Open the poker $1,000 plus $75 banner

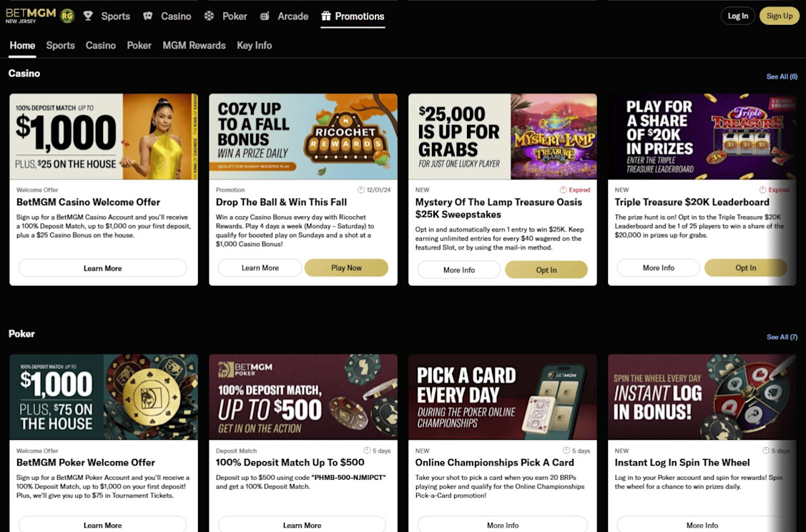(x=104, y=396)
